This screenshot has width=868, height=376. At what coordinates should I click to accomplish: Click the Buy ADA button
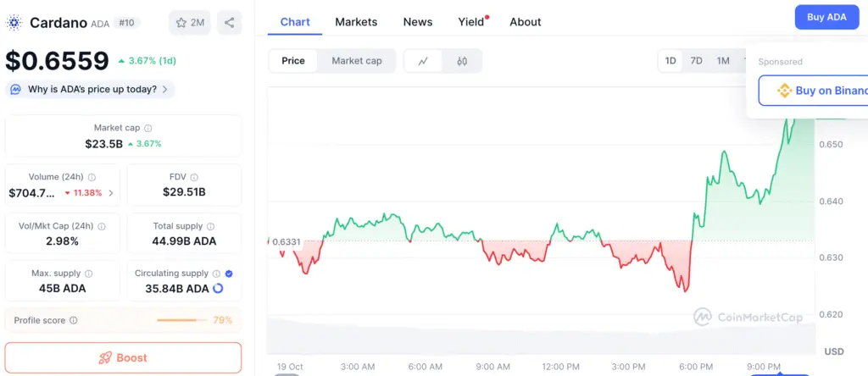[x=826, y=17]
